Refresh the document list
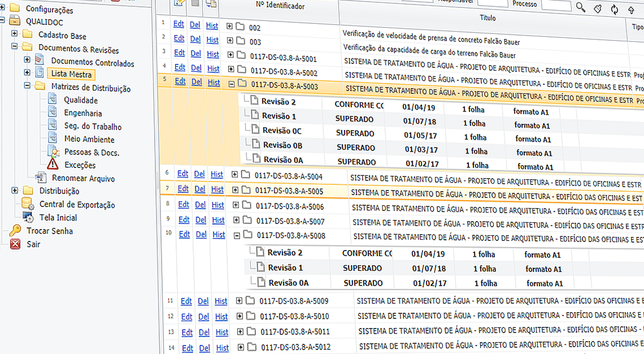Image resolution: width=644 pixels, height=354 pixels. [x=614, y=8]
